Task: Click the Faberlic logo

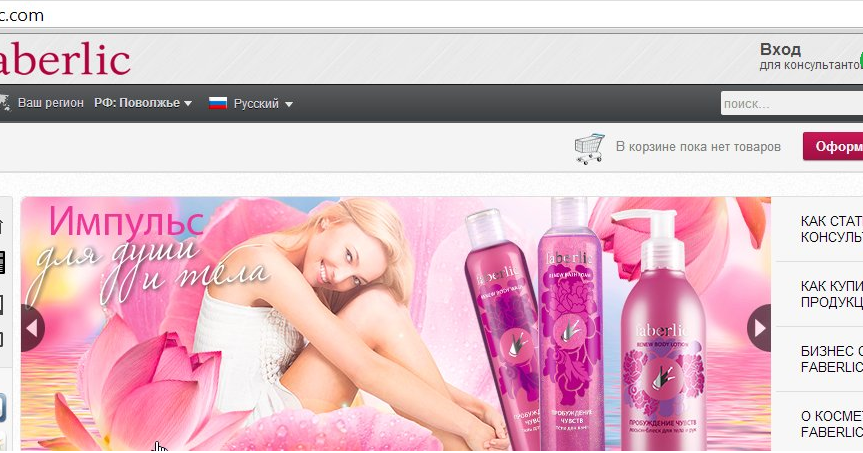Action: pos(65,58)
